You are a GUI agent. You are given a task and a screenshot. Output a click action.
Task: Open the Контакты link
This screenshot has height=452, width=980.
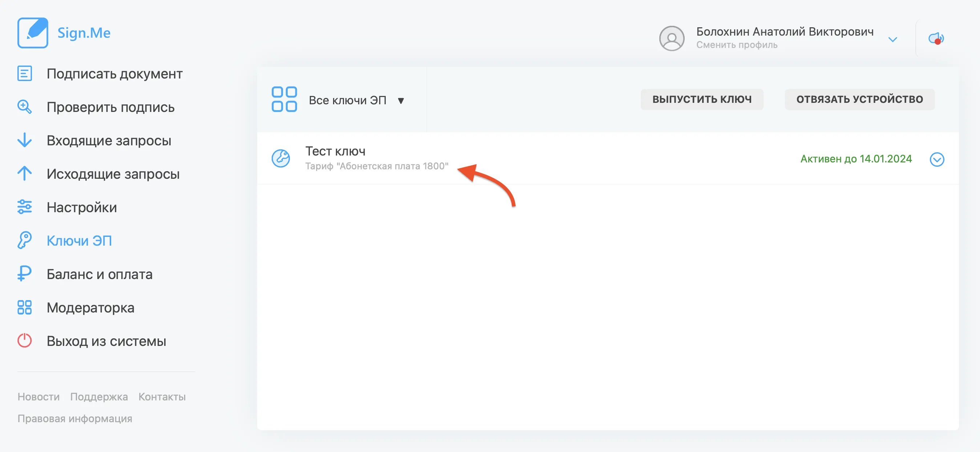click(162, 396)
